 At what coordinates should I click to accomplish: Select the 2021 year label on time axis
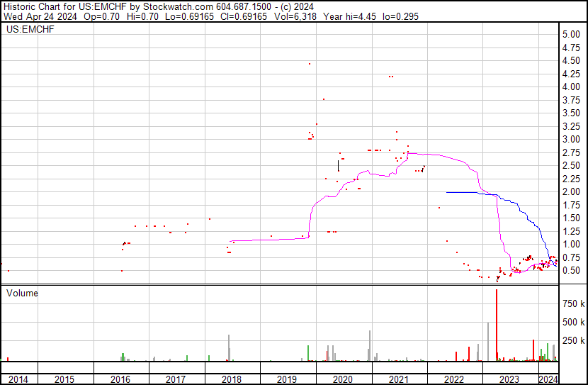click(398, 379)
